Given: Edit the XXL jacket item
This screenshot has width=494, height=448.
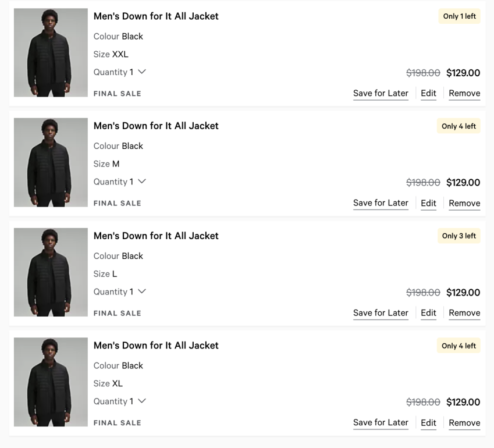Looking at the screenshot, I should coord(428,93).
